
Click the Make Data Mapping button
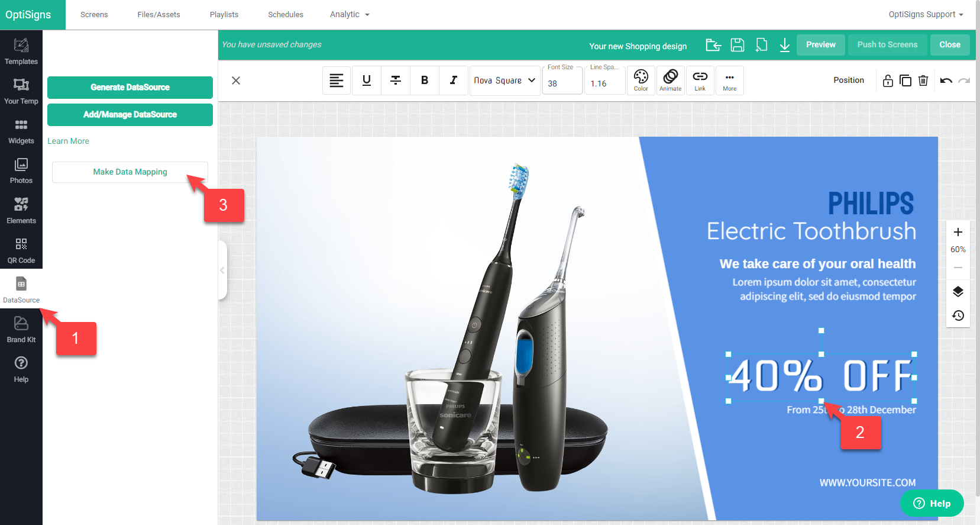(x=130, y=172)
